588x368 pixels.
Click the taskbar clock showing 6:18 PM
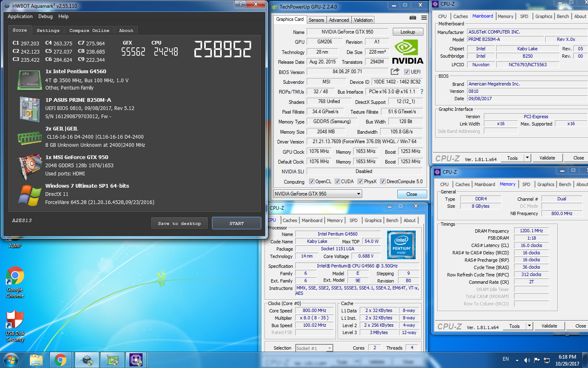(567, 360)
